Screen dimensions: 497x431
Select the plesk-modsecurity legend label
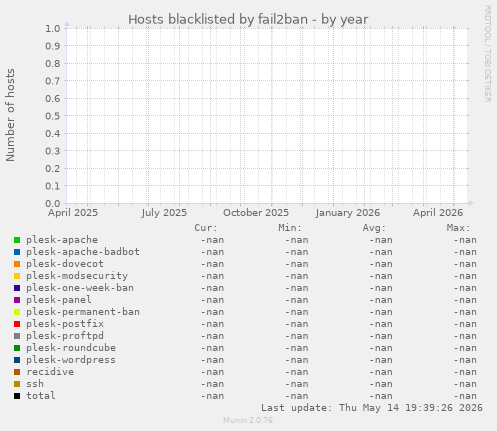(x=77, y=276)
